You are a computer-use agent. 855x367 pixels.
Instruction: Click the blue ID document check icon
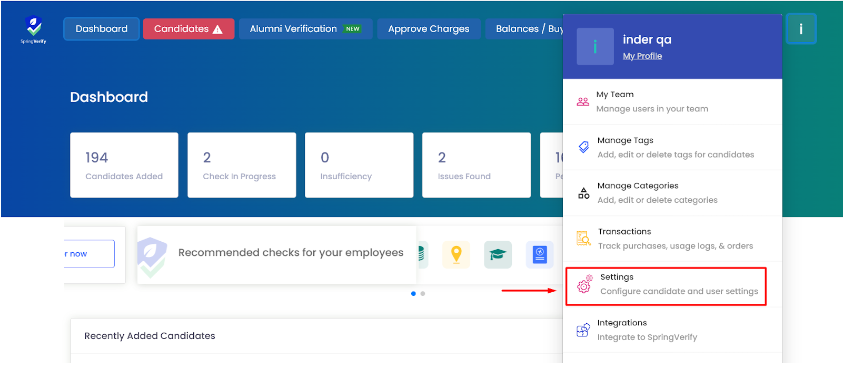click(x=540, y=255)
